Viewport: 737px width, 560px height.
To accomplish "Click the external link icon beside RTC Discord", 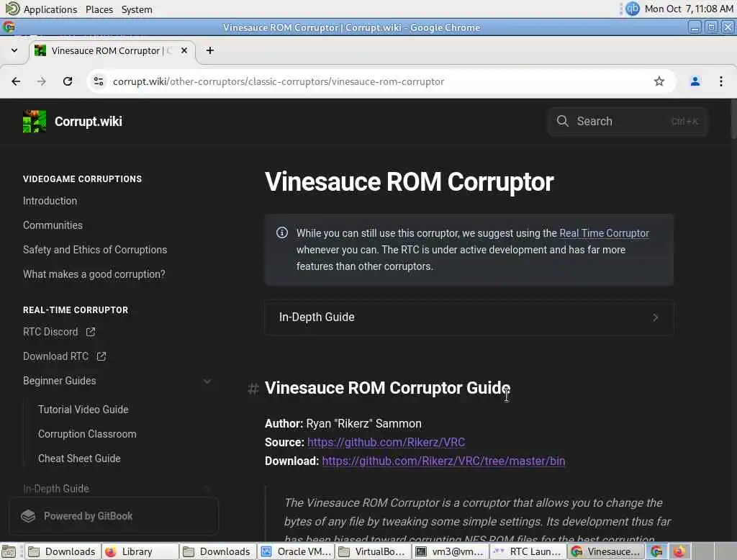I will click(x=91, y=332).
